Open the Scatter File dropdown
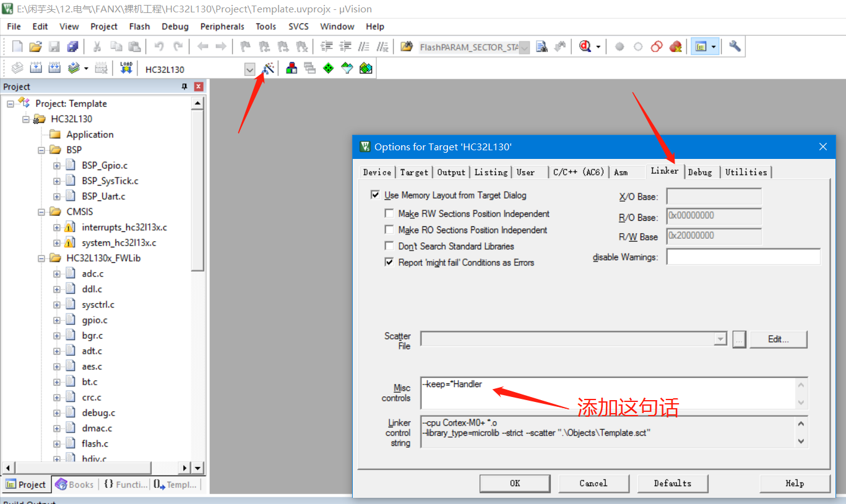Image resolution: width=846 pixels, height=504 pixels. [x=720, y=339]
